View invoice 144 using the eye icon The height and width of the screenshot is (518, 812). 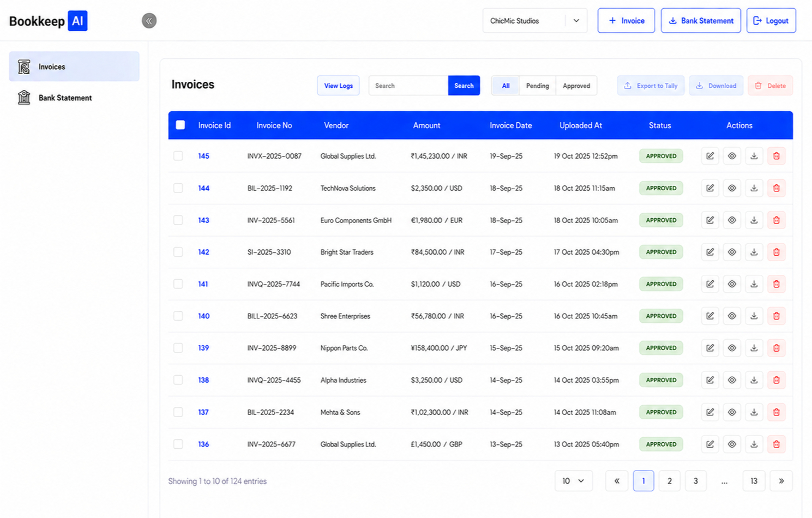tap(732, 188)
